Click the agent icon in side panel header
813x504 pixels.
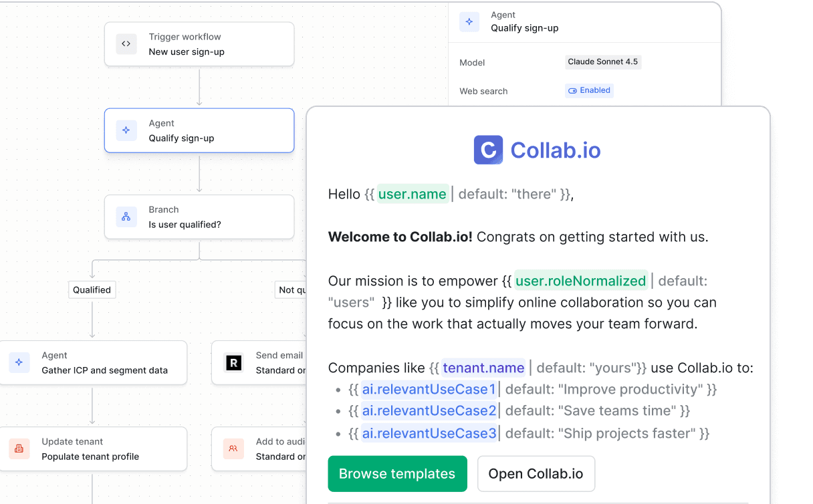coord(469,21)
